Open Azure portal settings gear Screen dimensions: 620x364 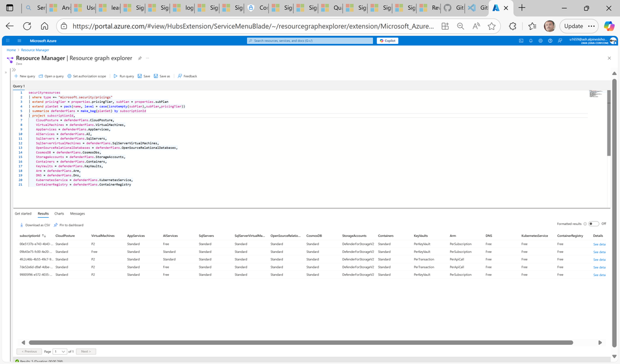tap(540, 41)
